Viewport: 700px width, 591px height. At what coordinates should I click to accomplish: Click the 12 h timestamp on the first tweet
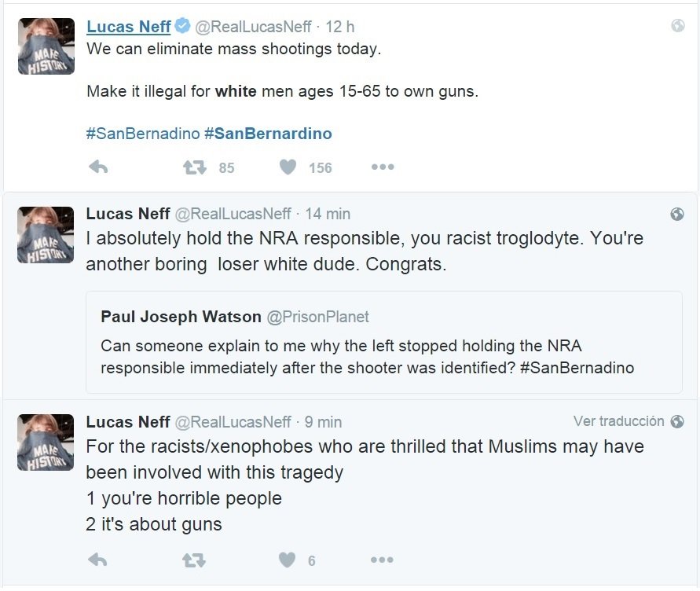click(x=339, y=27)
